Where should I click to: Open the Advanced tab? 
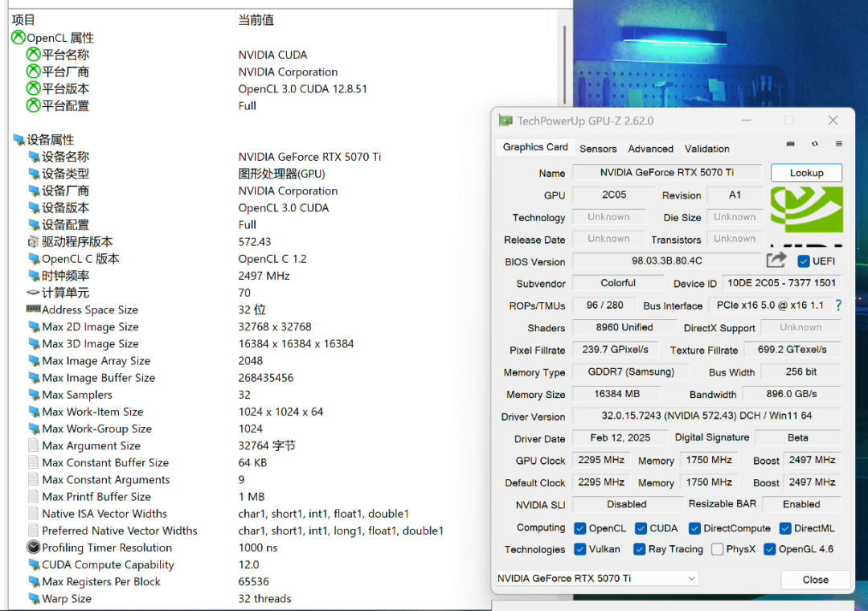(650, 149)
